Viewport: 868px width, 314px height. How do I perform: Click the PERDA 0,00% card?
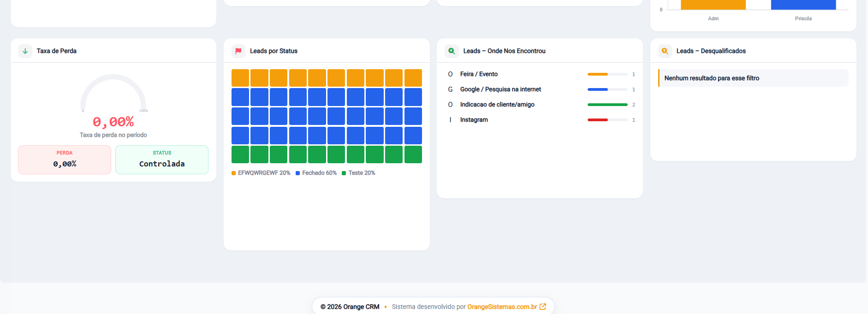[65, 160]
